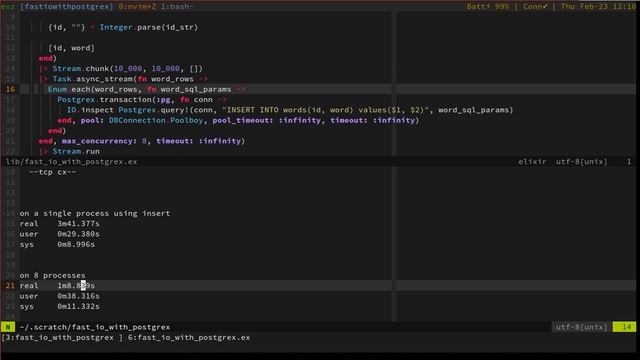
Task: Click the Batt 99% battery indicator
Action: point(488,7)
